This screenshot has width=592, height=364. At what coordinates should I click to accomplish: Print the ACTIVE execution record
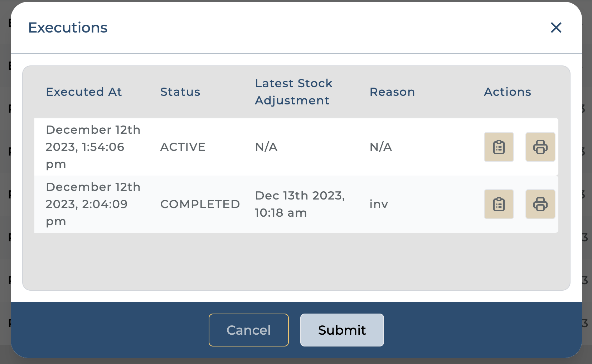pos(540,147)
